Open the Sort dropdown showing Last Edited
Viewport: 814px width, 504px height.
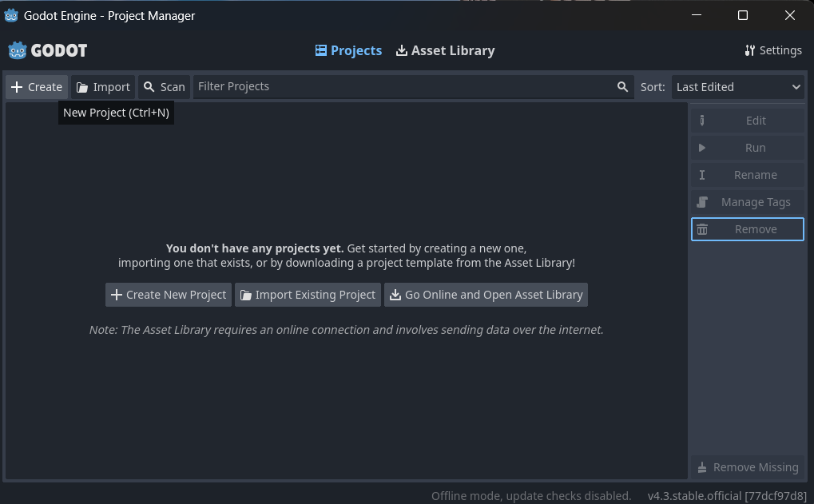pyautogui.click(x=737, y=87)
